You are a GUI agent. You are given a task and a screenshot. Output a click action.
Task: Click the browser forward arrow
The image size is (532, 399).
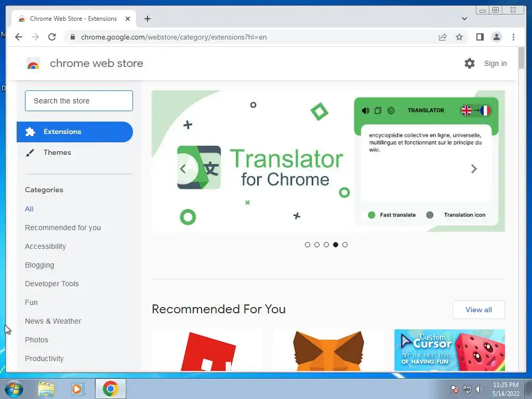[x=35, y=37]
